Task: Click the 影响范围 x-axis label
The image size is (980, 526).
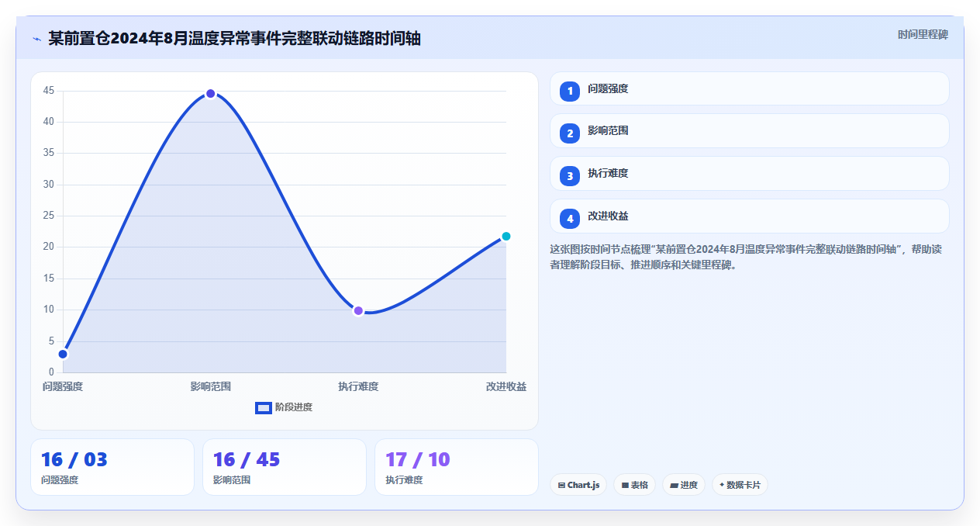Action: (x=210, y=386)
